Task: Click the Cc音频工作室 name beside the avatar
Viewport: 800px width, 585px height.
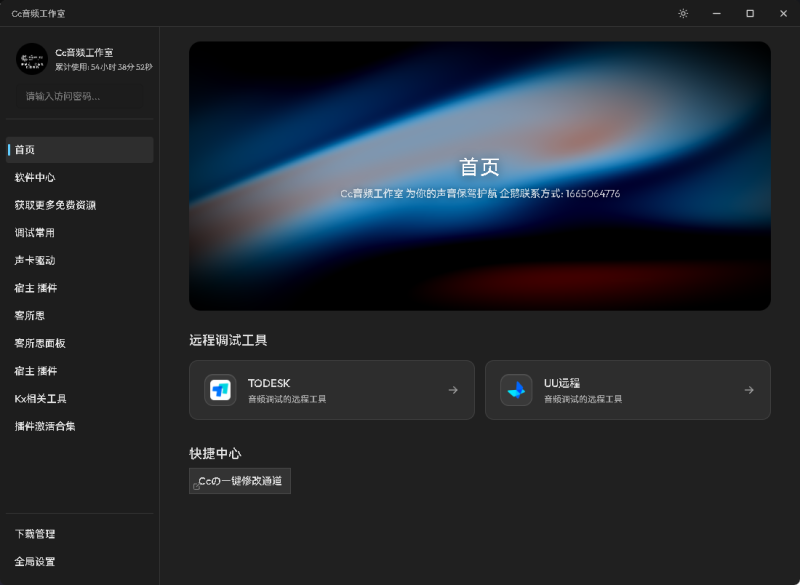Action: pos(84,53)
